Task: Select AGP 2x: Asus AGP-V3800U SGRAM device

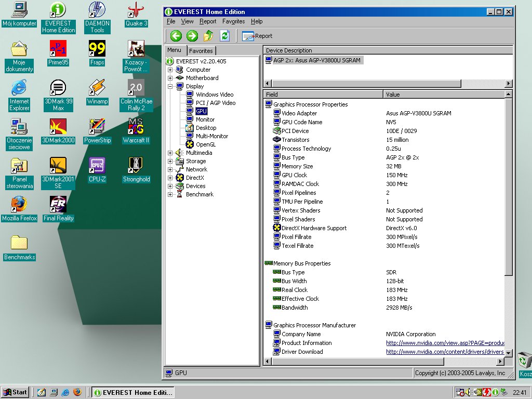Action: 313,60
